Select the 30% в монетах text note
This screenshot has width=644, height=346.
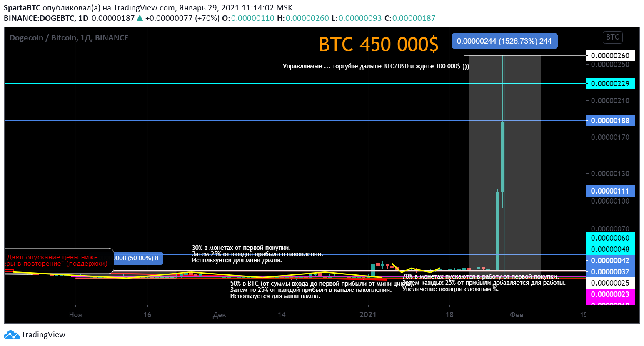(x=257, y=254)
